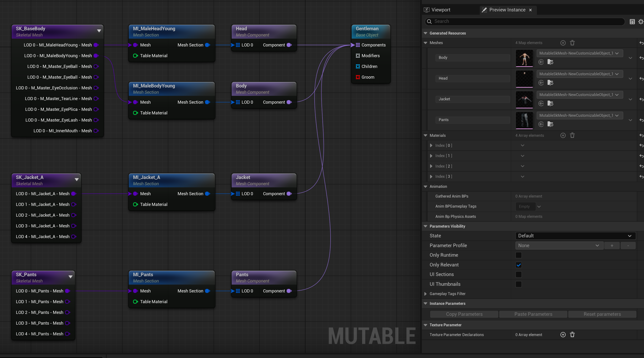Empty the Materials array with trash icon
This screenshot has width=644, height=358.
pyautogui.click(x=572, y=135)
